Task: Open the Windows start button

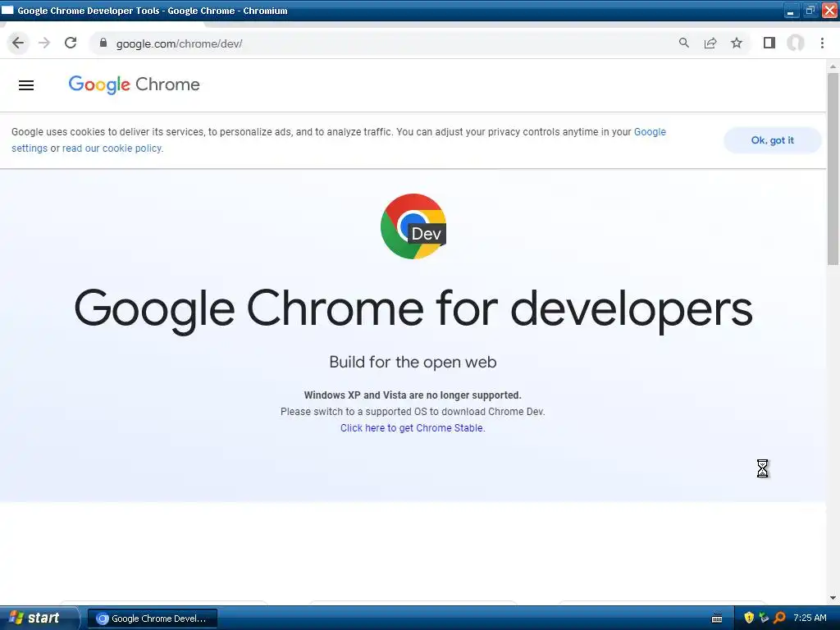Action: click(x=38, y=618)
